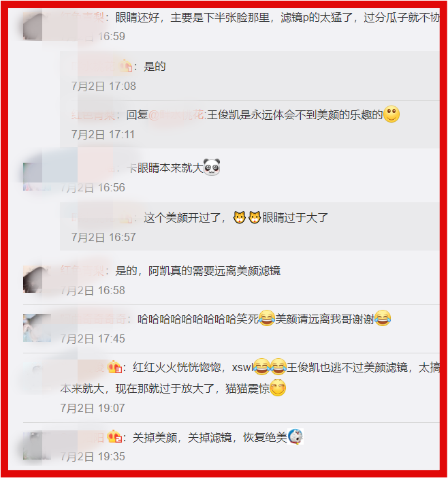Click the panda emoji after 眼睛本来就大
The width and height of the screenshot is (448, 478).
click(x=212, y=167)
